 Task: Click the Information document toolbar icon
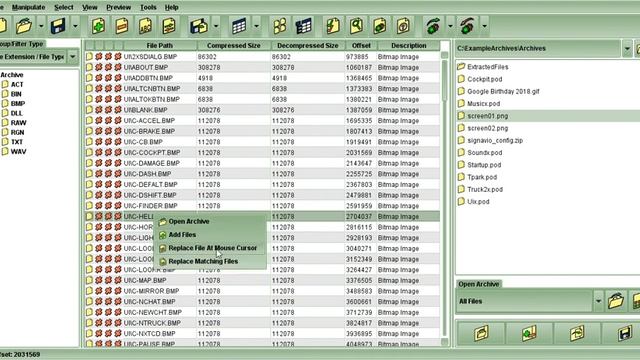[404, 26]
